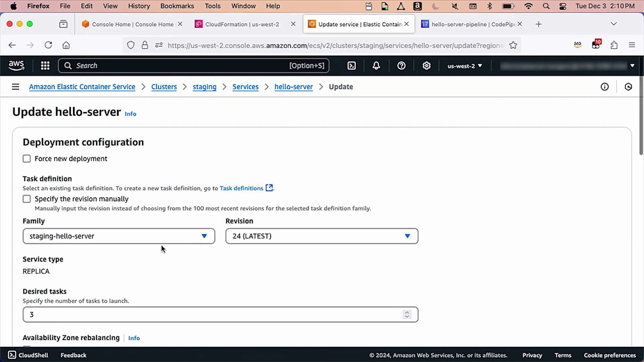
Task: Open the Terms footer link
Action: click(x=563, y=355)
